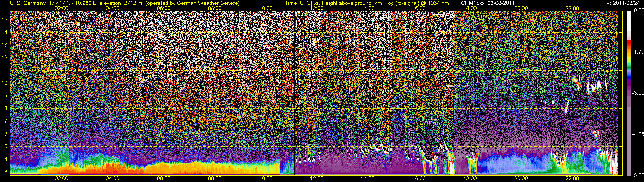Click the 10 km height axis label

(5, 83)
